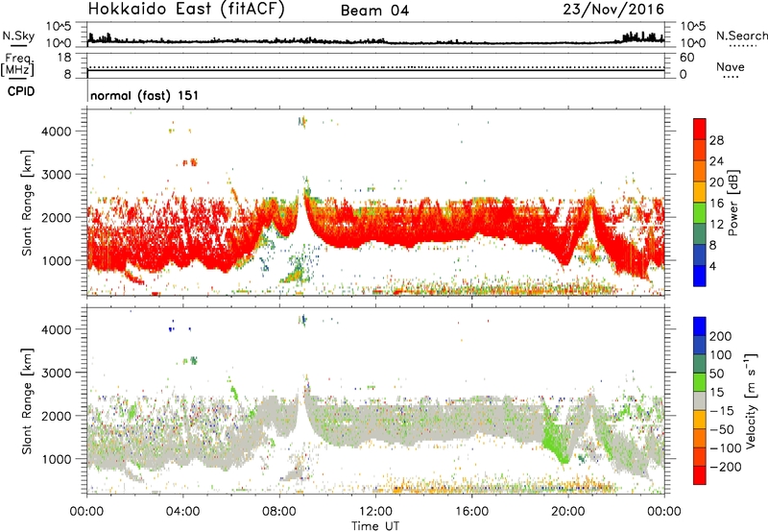Click the 'CPID' label
Screen dimensions: 768x532
pyautogui.click(x=21, y=91)
